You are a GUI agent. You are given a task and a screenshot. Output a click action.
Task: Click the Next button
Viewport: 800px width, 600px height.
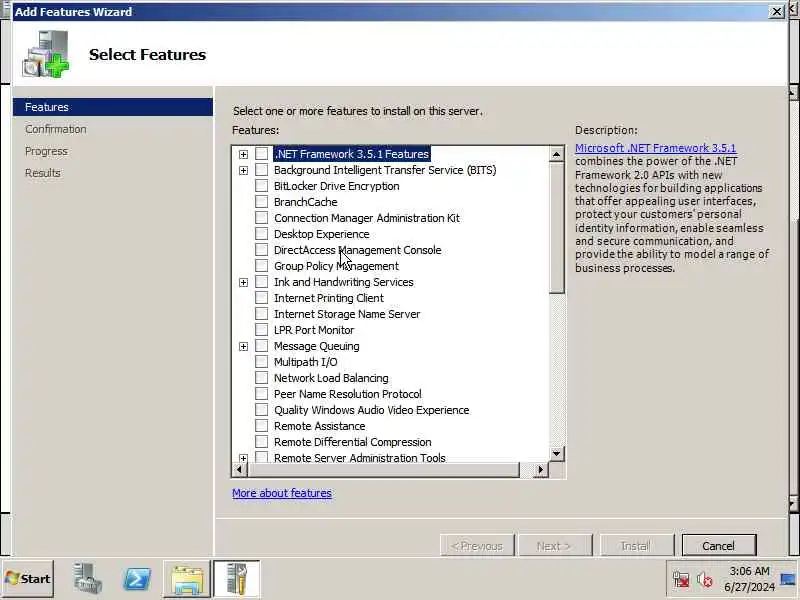point(554,546)
